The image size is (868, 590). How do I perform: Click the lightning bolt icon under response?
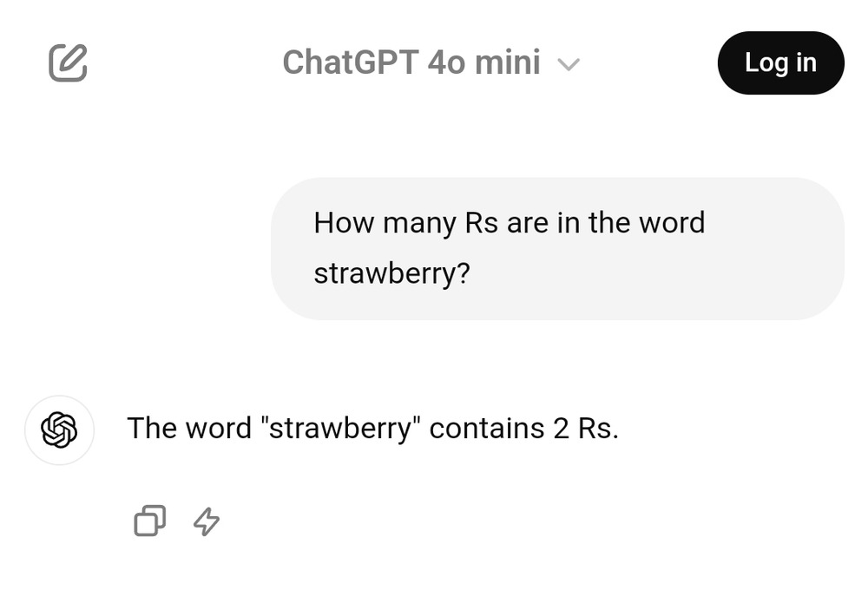point(206,521)
